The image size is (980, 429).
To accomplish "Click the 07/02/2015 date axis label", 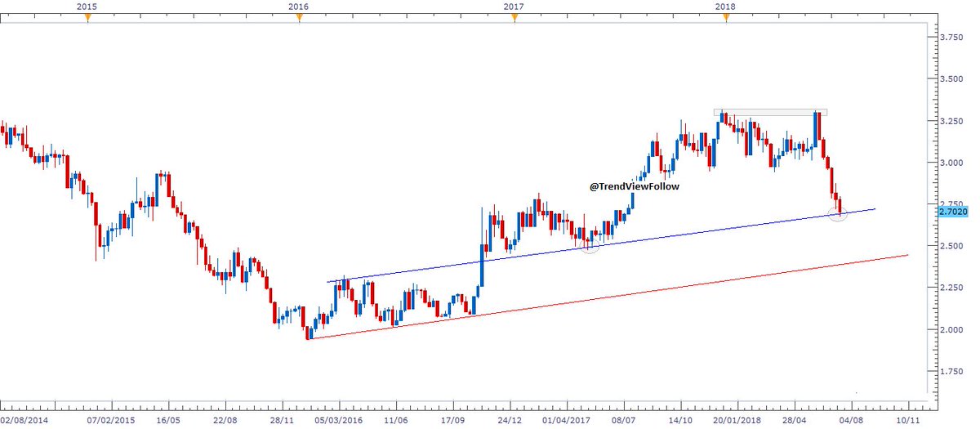I will [x=113, y=420].
